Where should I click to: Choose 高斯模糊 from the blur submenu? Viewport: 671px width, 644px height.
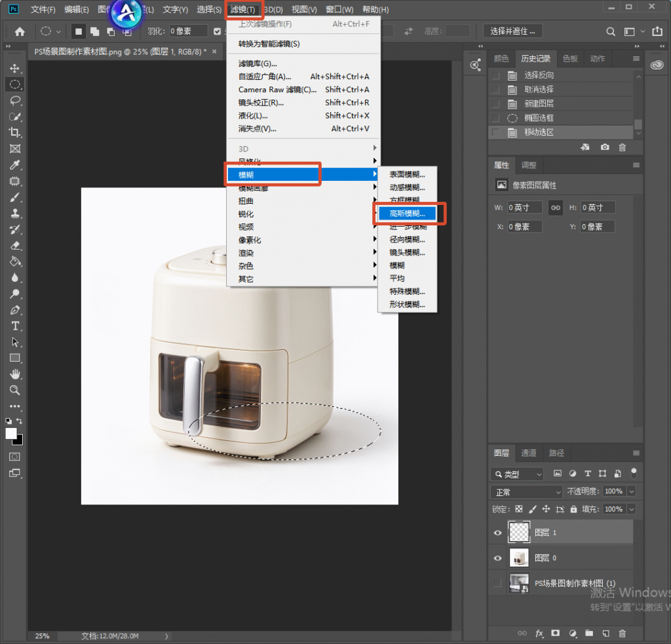click(x=408, y=214)
